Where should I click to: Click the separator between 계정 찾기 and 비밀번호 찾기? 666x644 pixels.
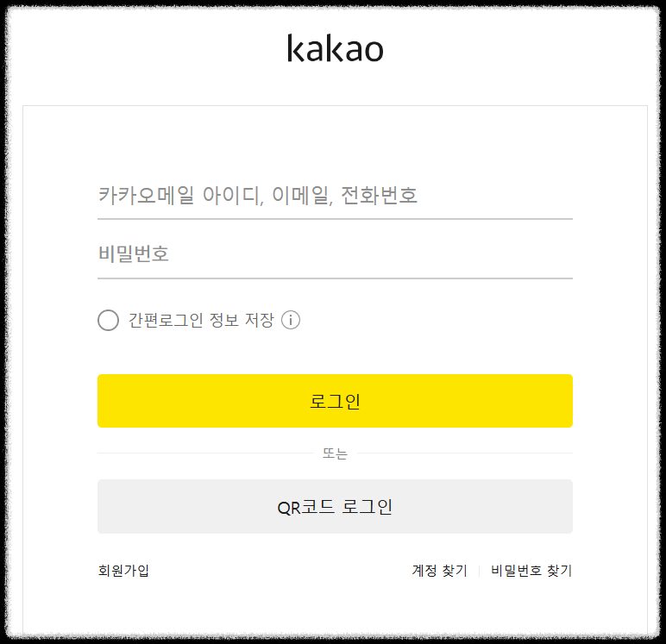click(479, 571)
